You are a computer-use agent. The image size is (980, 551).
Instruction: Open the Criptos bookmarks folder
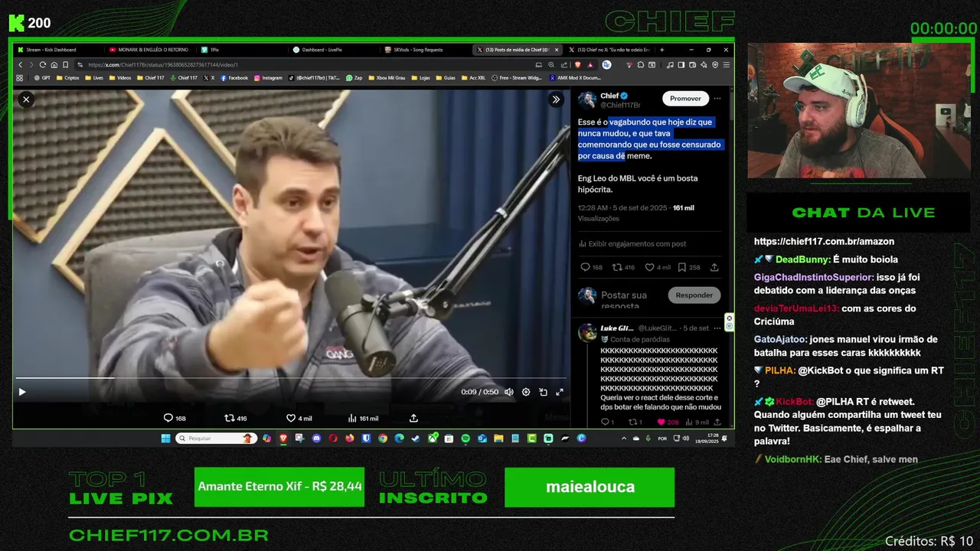click(67, 77)
